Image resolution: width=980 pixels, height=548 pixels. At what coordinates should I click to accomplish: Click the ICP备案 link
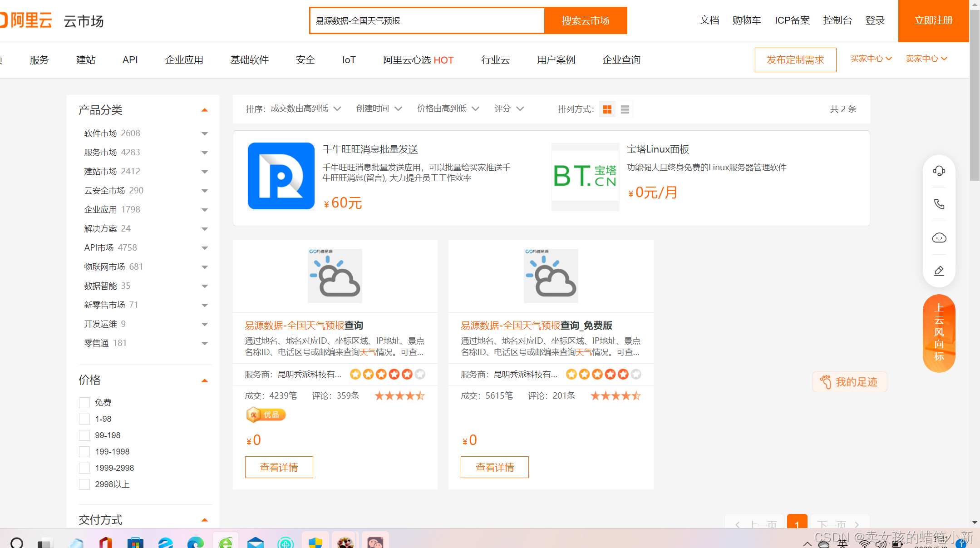[792, 20]
